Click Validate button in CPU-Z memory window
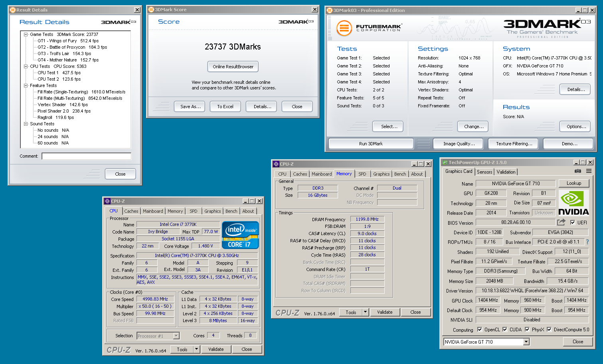This screenshot has height=364, width=603. (385, 312)
